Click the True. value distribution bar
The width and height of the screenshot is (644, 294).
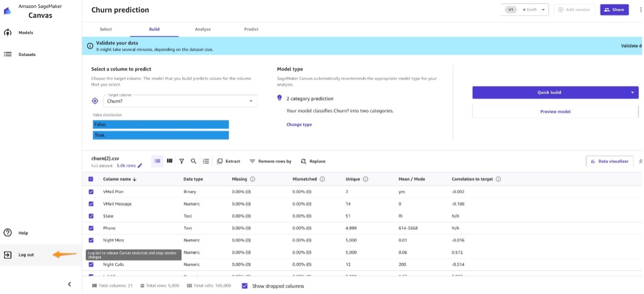coord(161,135)
